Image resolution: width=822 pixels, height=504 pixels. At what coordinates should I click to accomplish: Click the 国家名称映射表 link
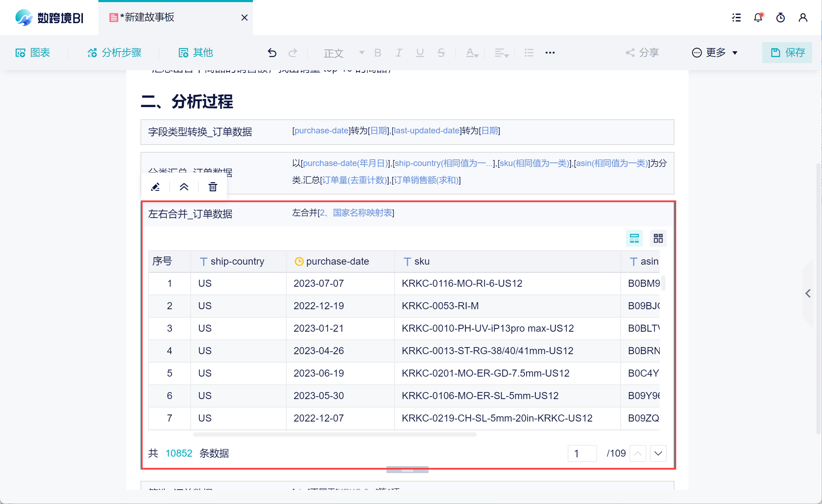(362, 213)
